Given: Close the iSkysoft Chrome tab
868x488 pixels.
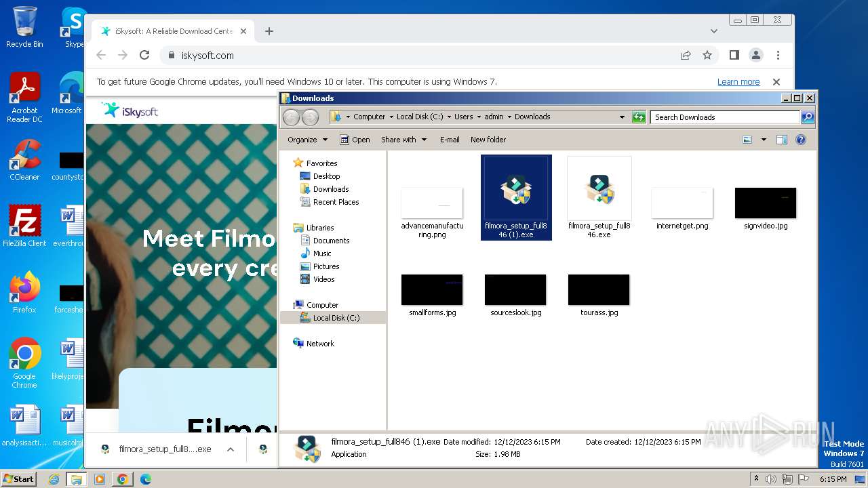Looking at the screenshot, I should point(243,31).
